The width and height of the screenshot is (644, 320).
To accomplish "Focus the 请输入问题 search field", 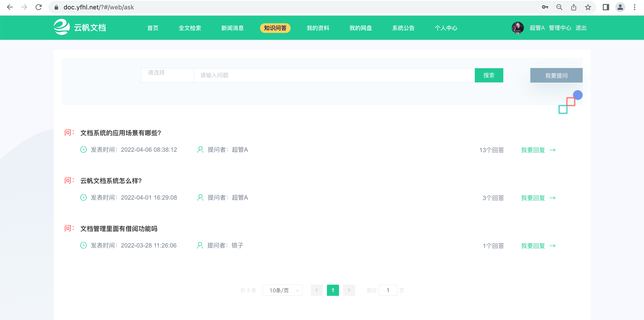I will click(334, 75).
